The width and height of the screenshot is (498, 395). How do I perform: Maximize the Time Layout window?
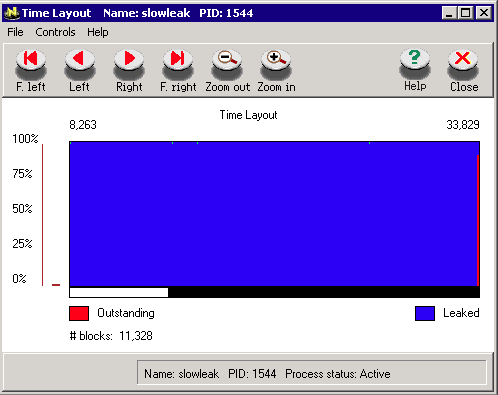point(465,13)
